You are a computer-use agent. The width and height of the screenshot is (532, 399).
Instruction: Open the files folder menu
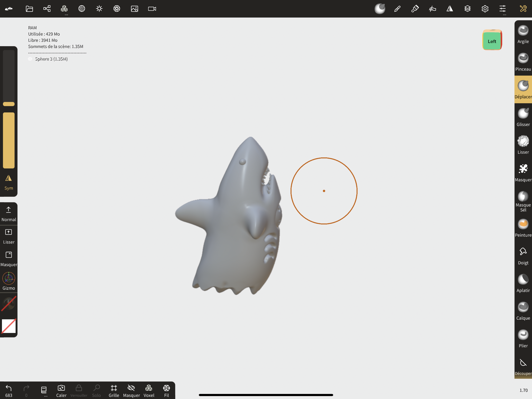click(29, 9)
